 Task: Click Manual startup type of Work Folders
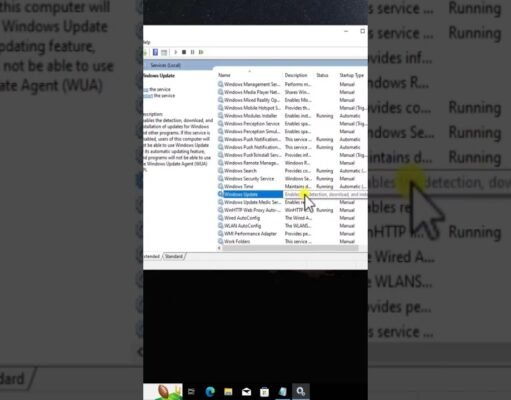tap(347, 241)
